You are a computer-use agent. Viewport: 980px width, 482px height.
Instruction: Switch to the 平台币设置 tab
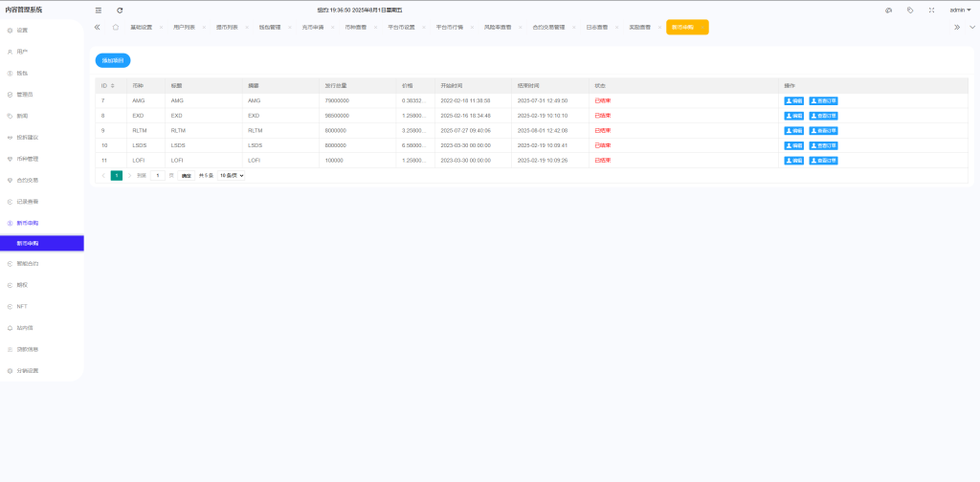pos(401,28)
